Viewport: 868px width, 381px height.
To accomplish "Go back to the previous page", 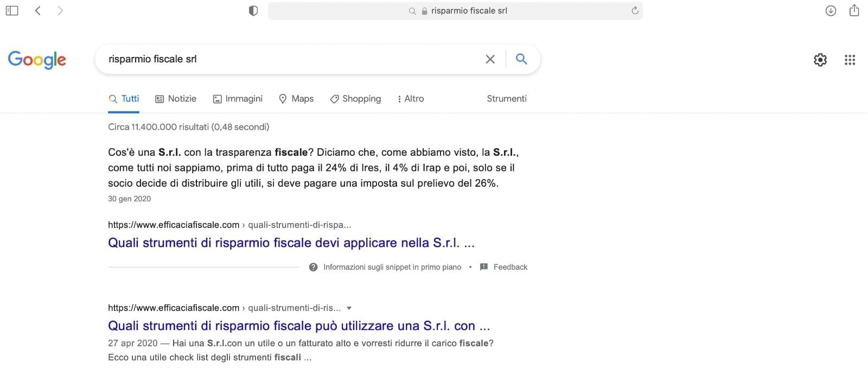I will point(38,10).
